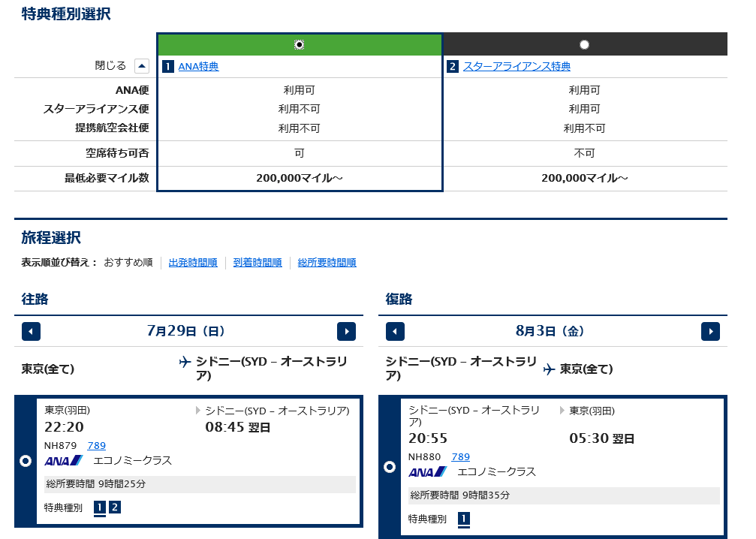Image resolution: width=756 pixels, height=539 pixels.
Task: Go to previous day before 8月3日
Action: (395, 331)
